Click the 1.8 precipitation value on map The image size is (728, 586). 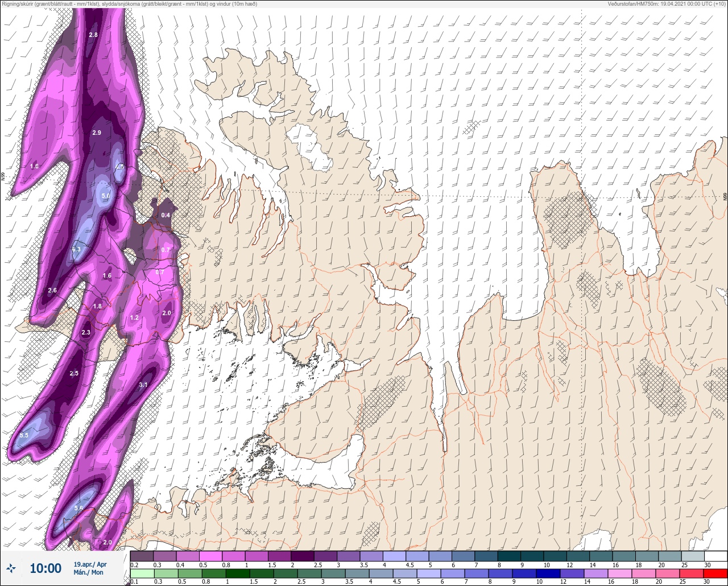tap(97, 306)
